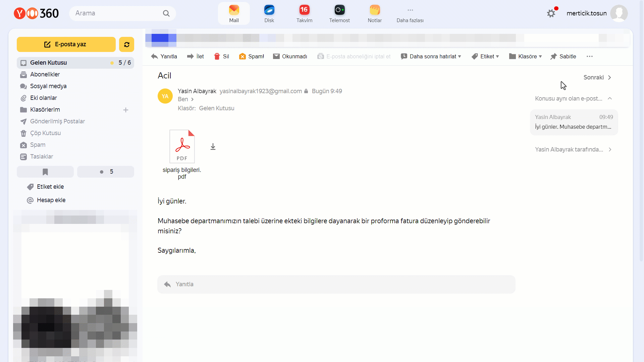Collapse the Konusu aynı olan e-postalar section
The height and width of the screenshot is (362, 644).
coord(610,99)
